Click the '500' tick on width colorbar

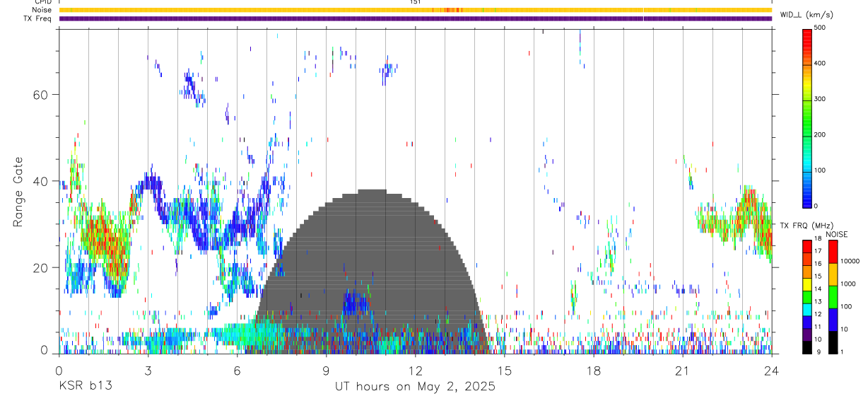tap(821, 28)
